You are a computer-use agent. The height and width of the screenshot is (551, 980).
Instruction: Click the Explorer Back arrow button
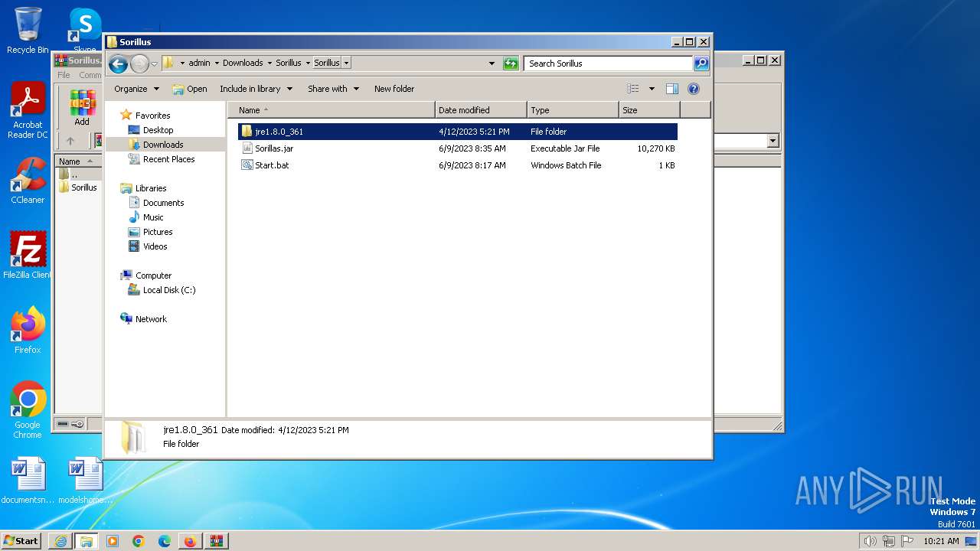tap(118, 64)
